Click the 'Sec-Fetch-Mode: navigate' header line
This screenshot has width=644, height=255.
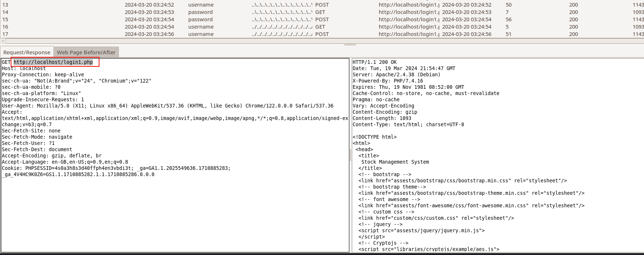(x=37, y=137)
